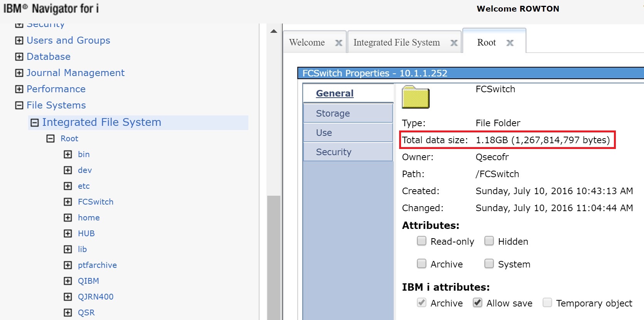Toggle the Temporary object checkbox
This screenshot has width=644, height=320.
(x=547, y=303)
